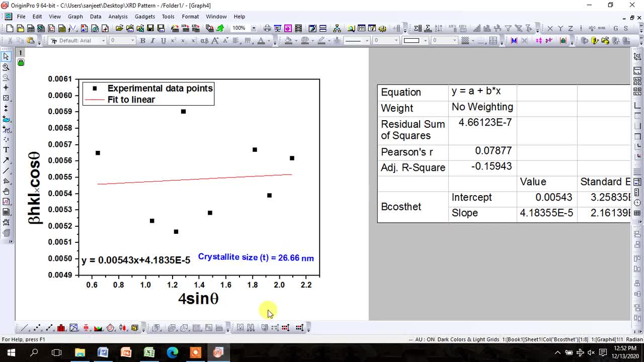This screenshot has height=362, width=644.
Task: Open the border style rectangle dropdown
Action: click(x=426, y=41)
